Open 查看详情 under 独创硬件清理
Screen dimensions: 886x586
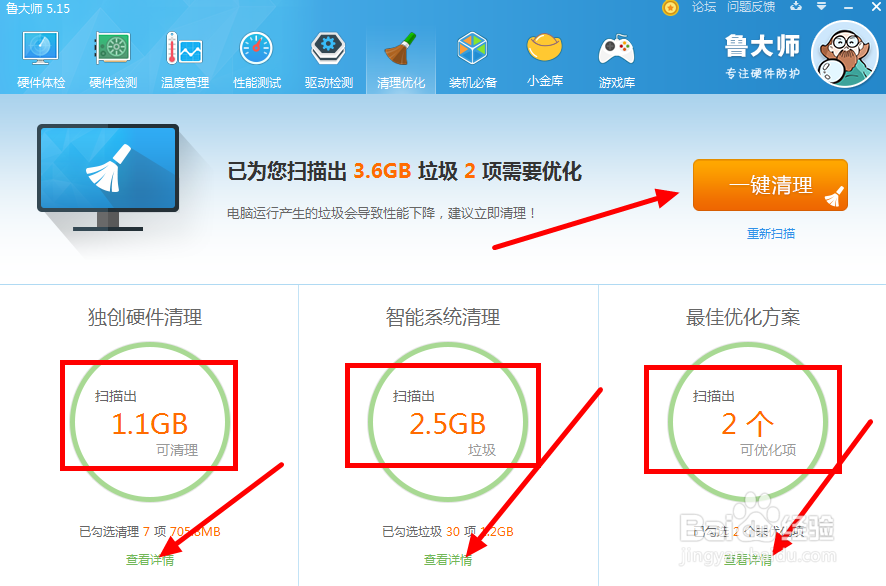tap(150, 559)
